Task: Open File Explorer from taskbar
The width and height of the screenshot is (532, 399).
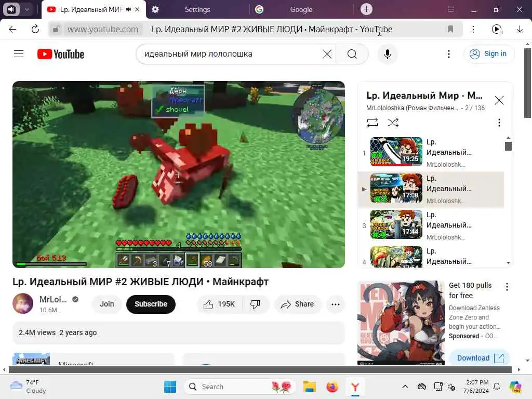Action: (x=310, y=387)
